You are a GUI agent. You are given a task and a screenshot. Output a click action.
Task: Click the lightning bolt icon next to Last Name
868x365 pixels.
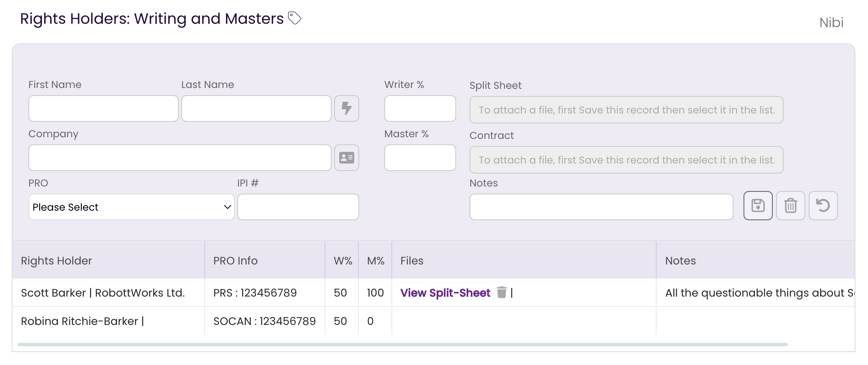click(x=347, y=108)
